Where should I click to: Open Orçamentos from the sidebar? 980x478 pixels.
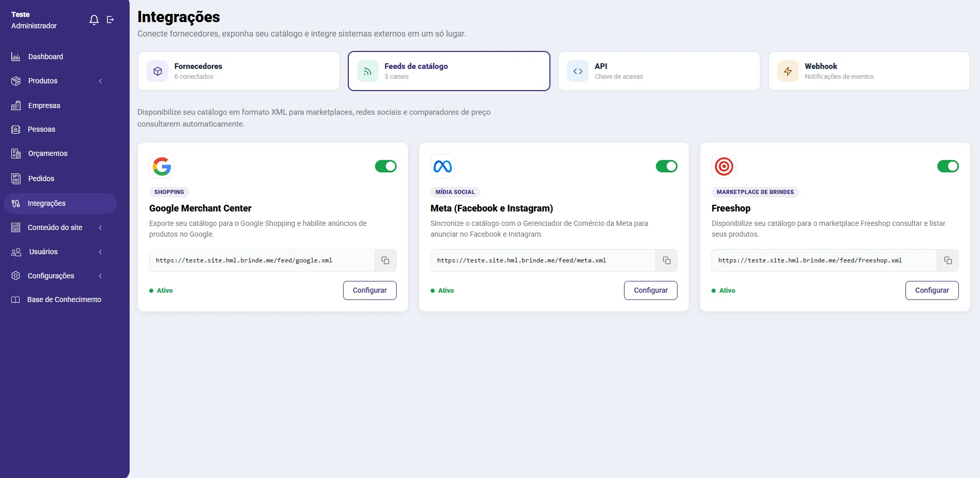pyautogui.click(x=60, y=153)
